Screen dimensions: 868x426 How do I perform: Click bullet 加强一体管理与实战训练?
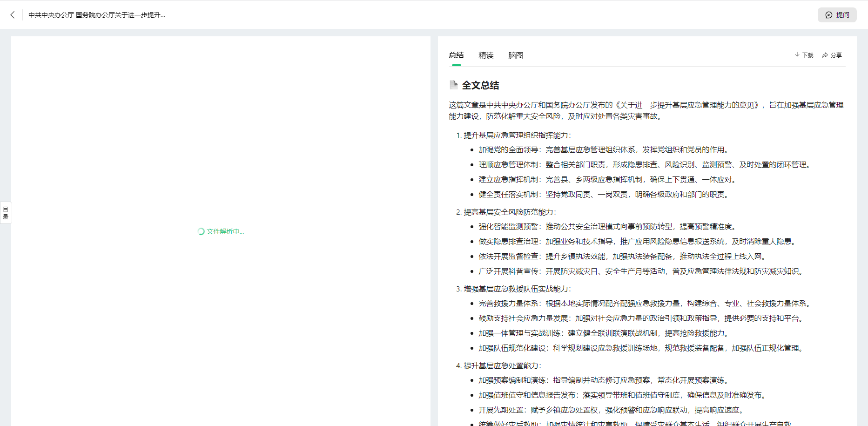tap(604, 333)
